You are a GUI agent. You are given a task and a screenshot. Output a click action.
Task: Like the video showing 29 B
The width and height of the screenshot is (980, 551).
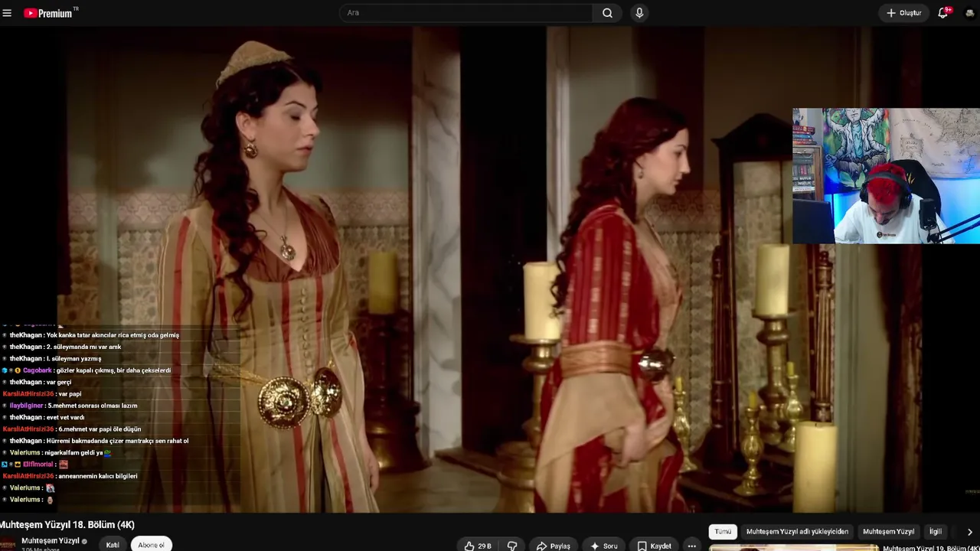pyautogui.click(x=478, y=546)
